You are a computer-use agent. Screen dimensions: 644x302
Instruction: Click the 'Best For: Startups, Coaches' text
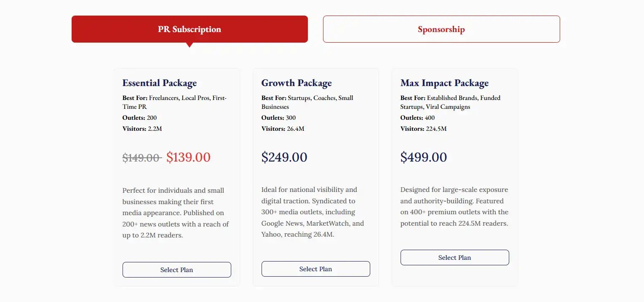coord(307,102)
